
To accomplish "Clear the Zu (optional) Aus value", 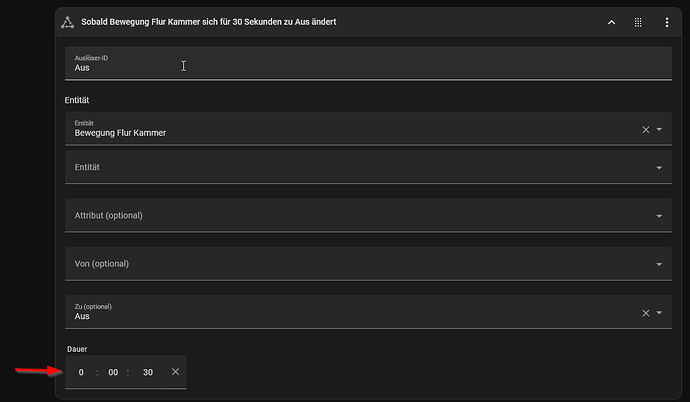I will pos(646,313).
